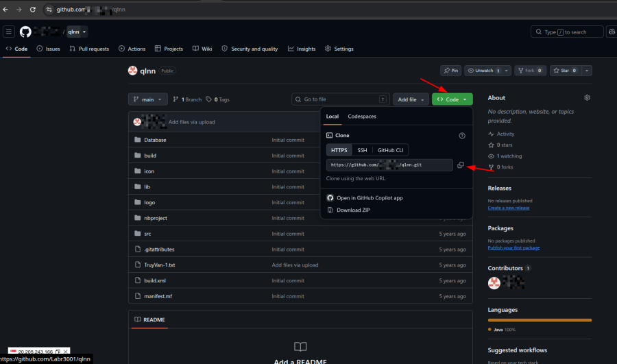Click the 0 stars link in About
The width and height of the screenshot is (617, 364).
pyautogui.click(x=500, y=145)
